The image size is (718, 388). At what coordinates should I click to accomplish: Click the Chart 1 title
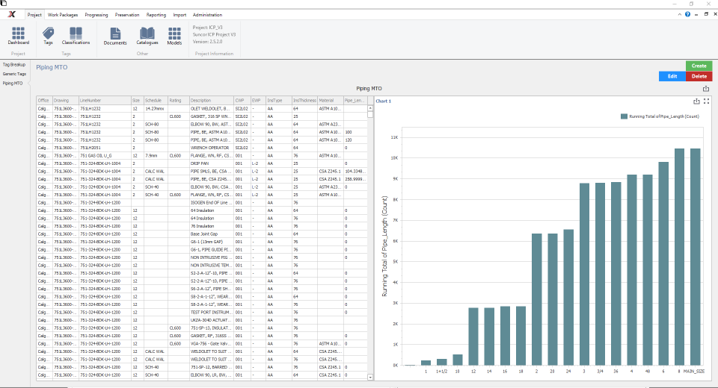pos(383,101)
